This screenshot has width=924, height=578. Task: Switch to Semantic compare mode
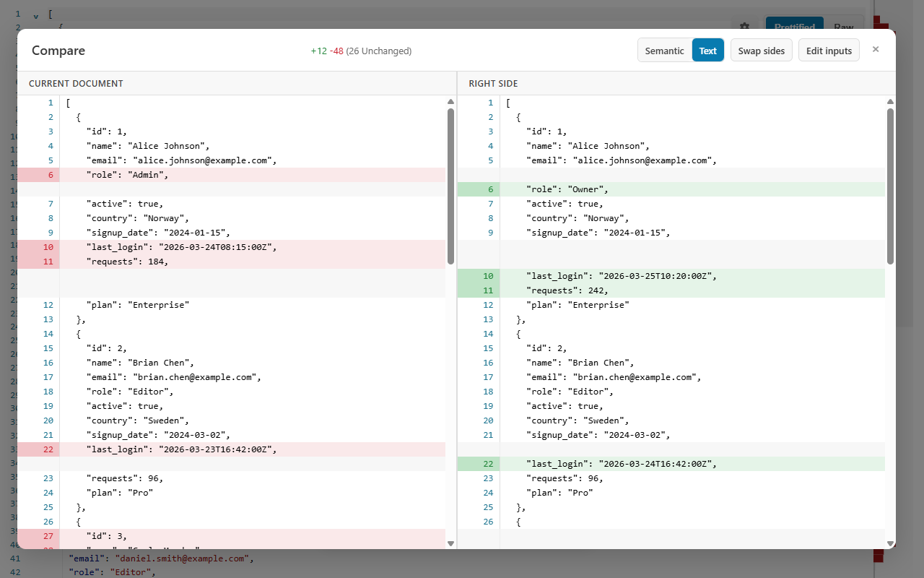pyautogui.click(x=664, y=51)
